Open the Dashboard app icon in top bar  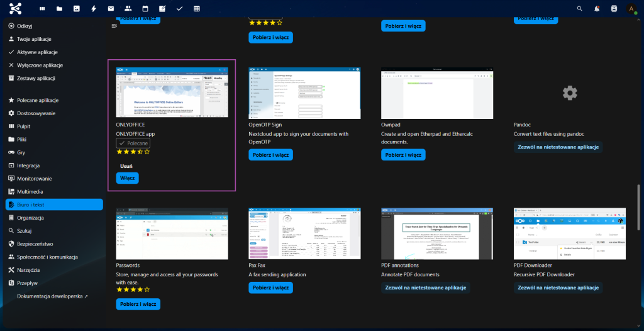(x=42, y=9)
